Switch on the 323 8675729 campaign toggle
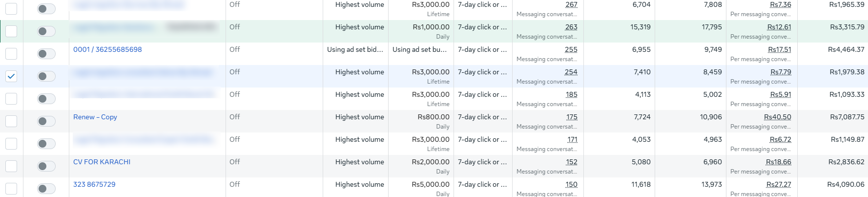The width and height of the screenshot is (868, 197). (46, 189)
